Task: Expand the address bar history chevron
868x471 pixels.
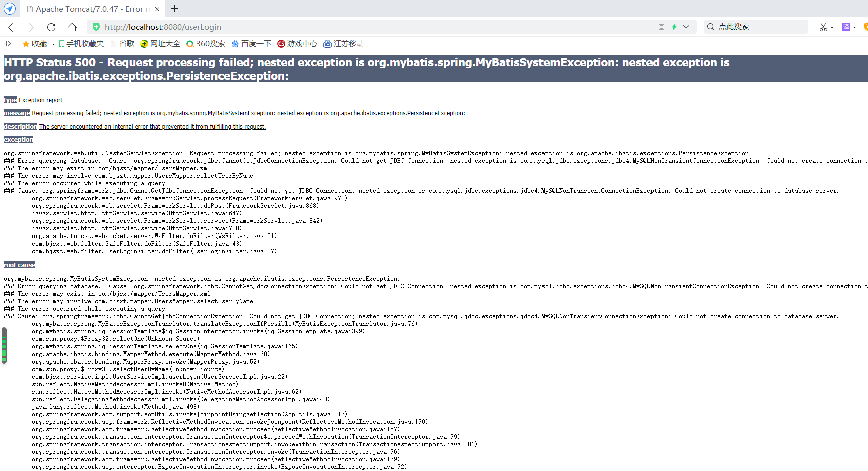Action: [686, 27]
